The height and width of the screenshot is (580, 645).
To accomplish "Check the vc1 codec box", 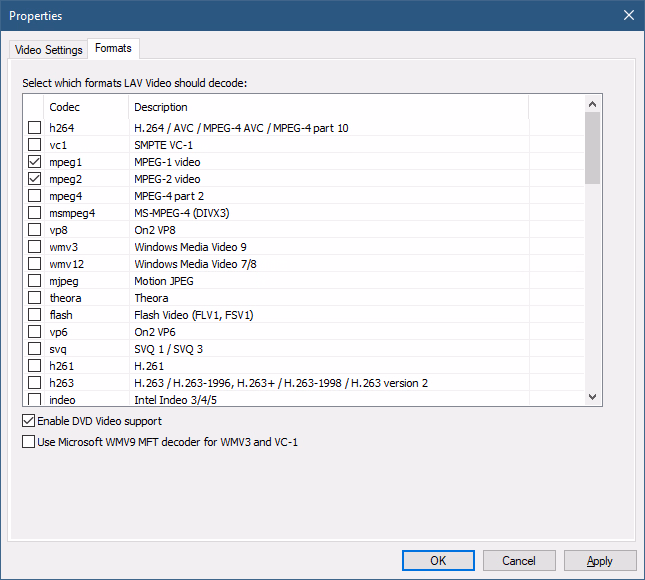I will (x=35, y=145).
